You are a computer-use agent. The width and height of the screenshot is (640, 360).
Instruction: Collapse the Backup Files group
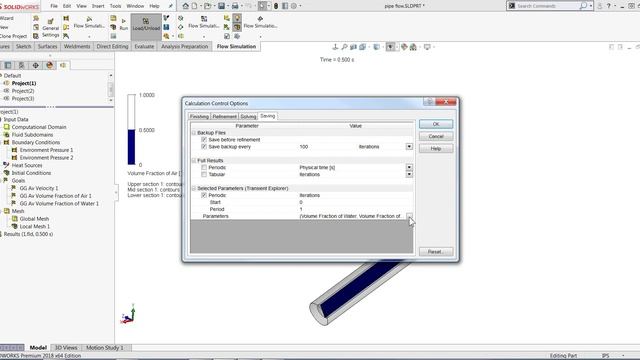[x=194, y=133]
